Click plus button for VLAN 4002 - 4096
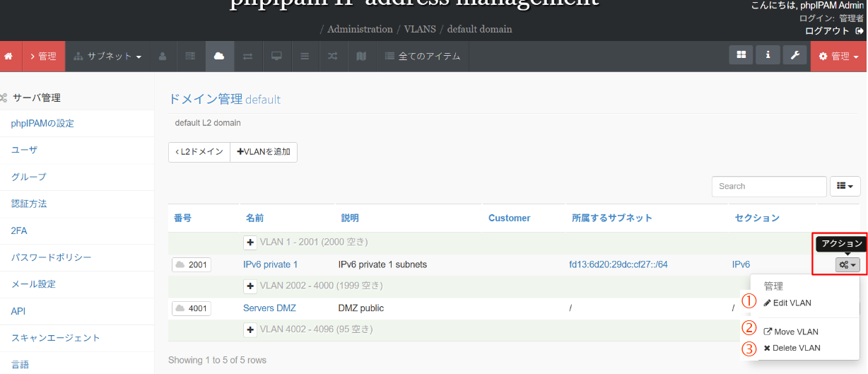 click(250, 330)
